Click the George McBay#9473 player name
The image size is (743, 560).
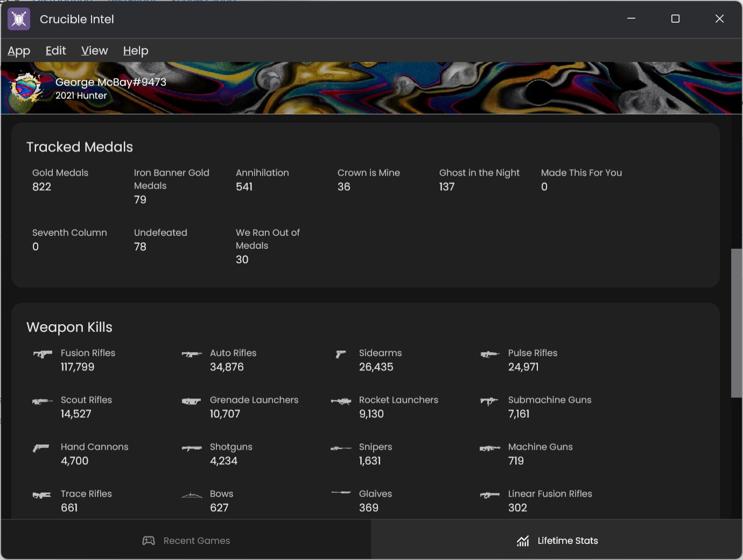[x=111, y=82]
